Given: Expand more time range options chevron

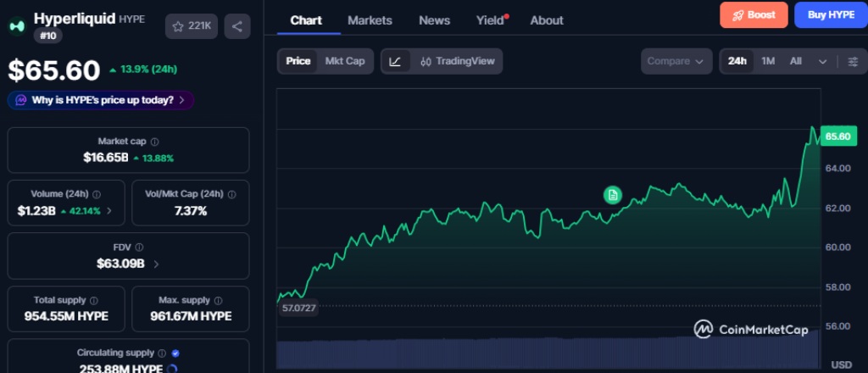Looking at the screenshot, I should (x=822, y=62).
